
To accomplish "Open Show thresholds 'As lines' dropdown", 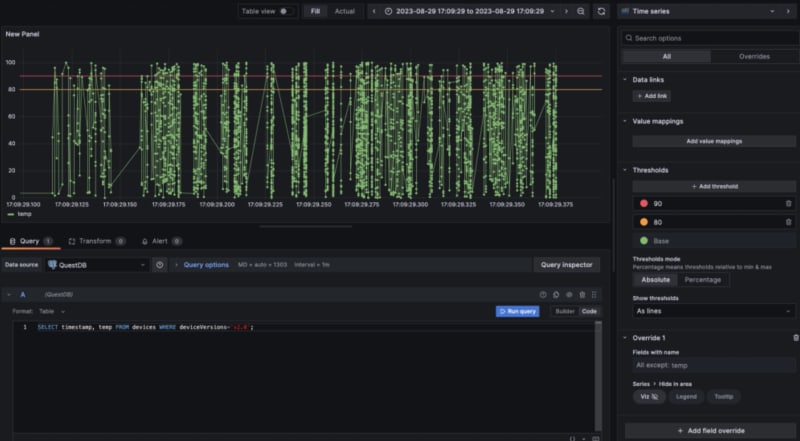I will (714, 311).
